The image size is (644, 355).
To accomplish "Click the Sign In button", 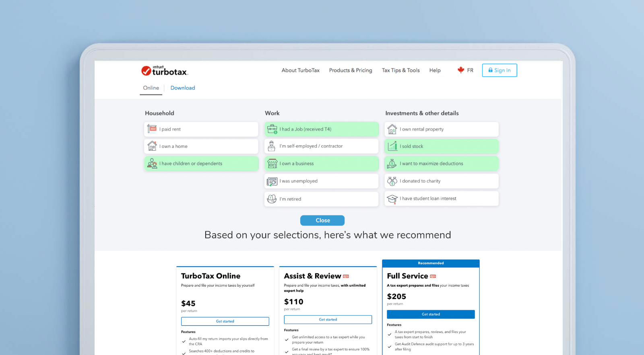I will (500, 70).
